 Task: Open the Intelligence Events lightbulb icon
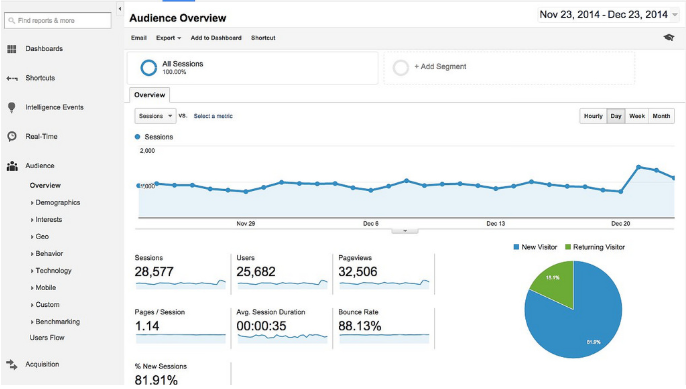point(12,108)
